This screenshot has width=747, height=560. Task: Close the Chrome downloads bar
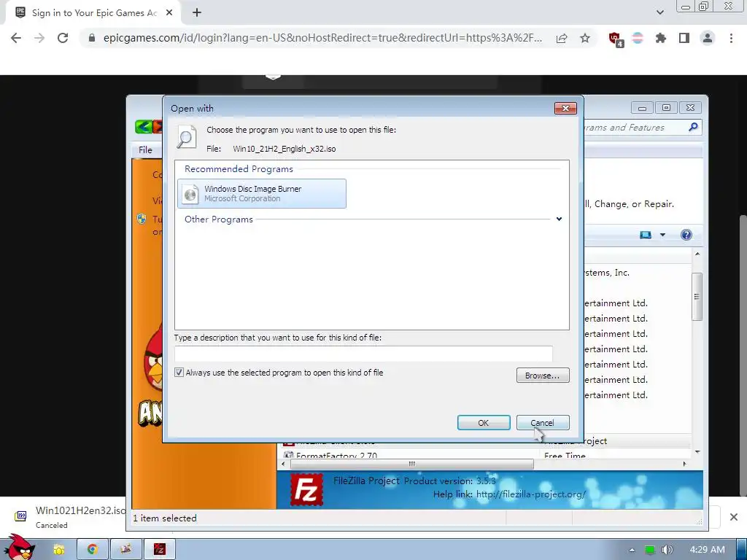coord(734,517)
